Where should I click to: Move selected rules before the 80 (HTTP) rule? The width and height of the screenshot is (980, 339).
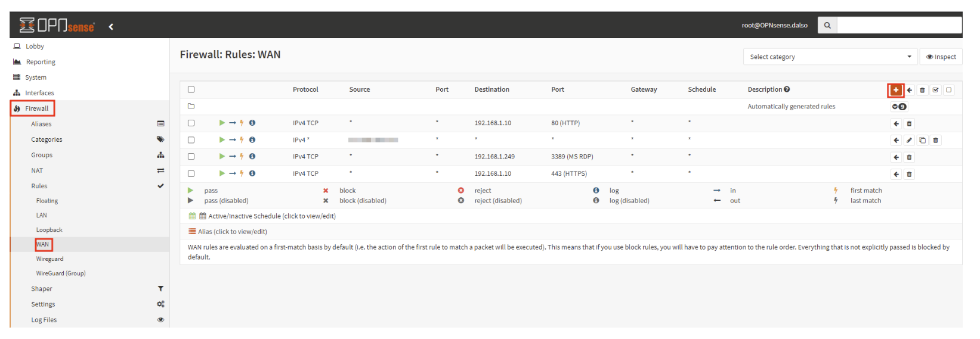(x=896, y=124)
